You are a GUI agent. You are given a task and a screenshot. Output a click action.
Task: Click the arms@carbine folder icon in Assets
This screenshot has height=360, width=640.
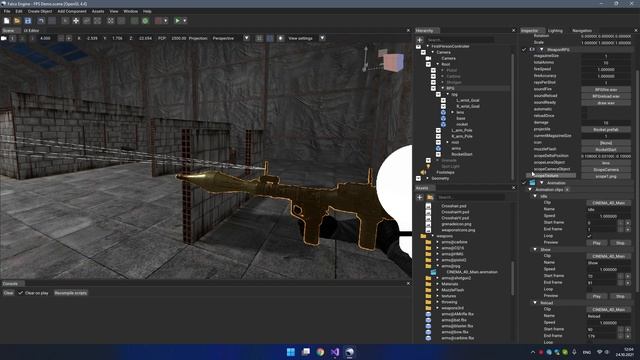tap(428, 242)
